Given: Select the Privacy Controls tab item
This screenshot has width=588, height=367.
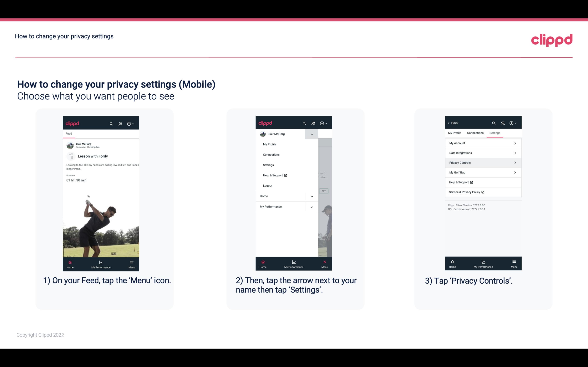Looking at the screenshot, I should click(483, 162).
